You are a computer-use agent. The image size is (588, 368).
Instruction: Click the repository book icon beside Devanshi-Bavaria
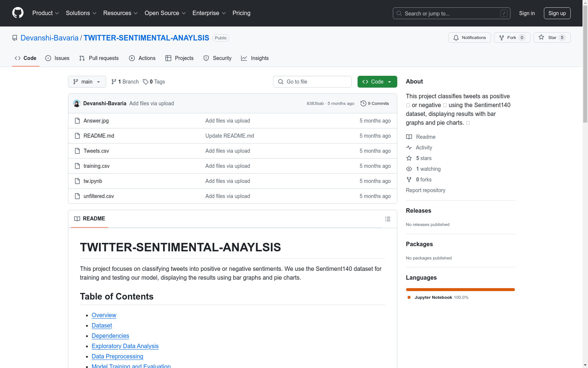point(15,38)
